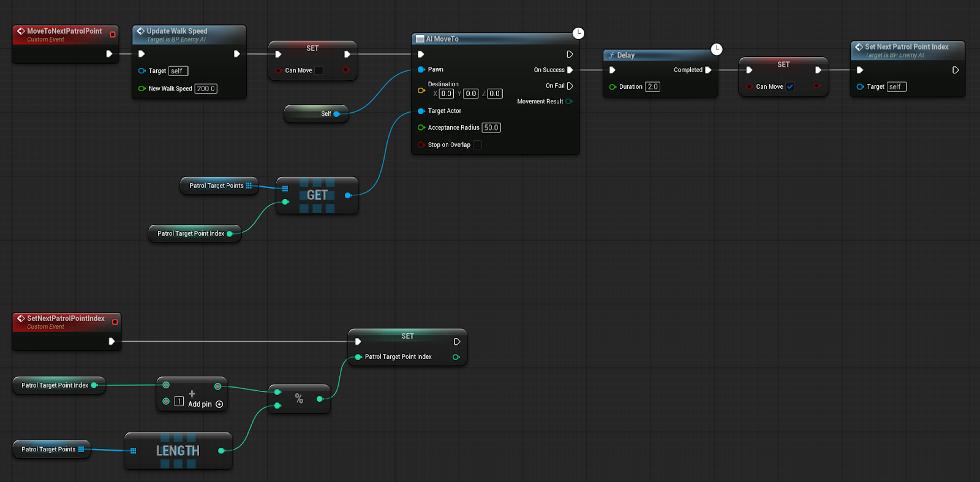Click the Pawn input pin on AI MoveTo
Viewport: 980px width, 482px height.
[x=421, y=70]
